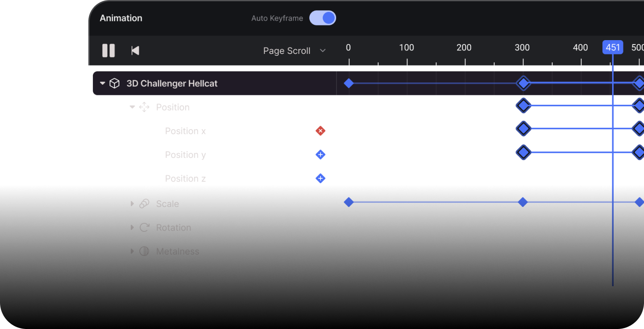Toggle the Position z keyframe diamond button

tap(320, 178)
